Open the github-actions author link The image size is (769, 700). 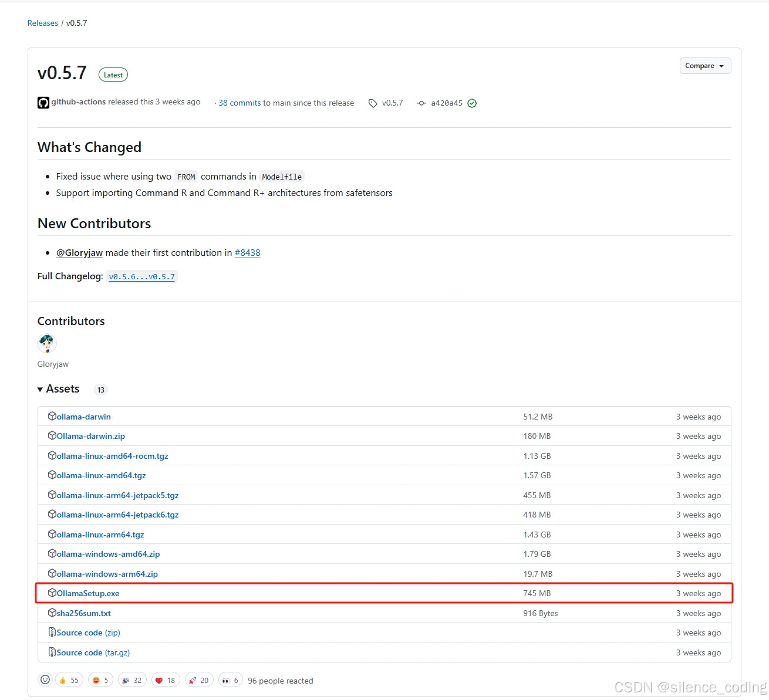click(79, 102)
